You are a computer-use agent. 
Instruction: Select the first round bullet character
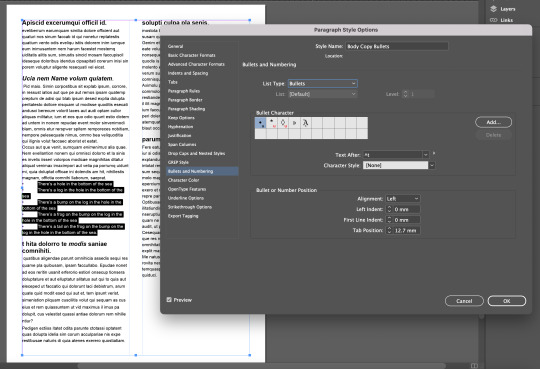point(261,123)
